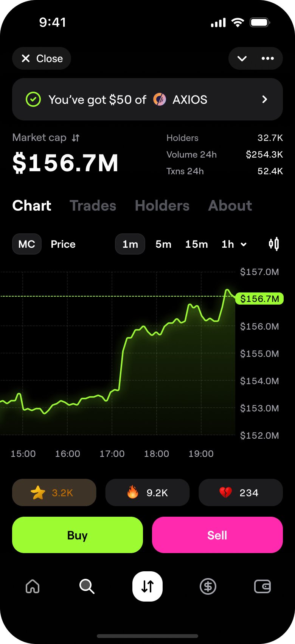Tap the market cap sort arrows
The image size is (295, 644).
pyautogui.click(x=76, y=138)
